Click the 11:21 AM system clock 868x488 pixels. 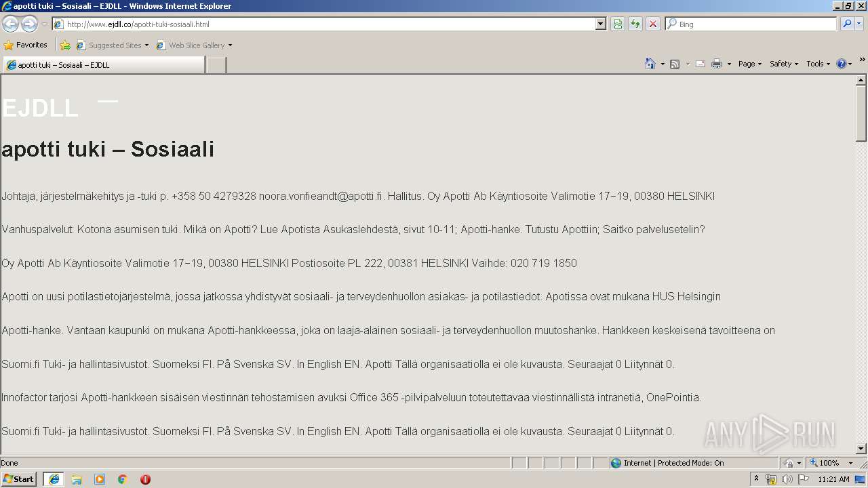click(833, 479)
